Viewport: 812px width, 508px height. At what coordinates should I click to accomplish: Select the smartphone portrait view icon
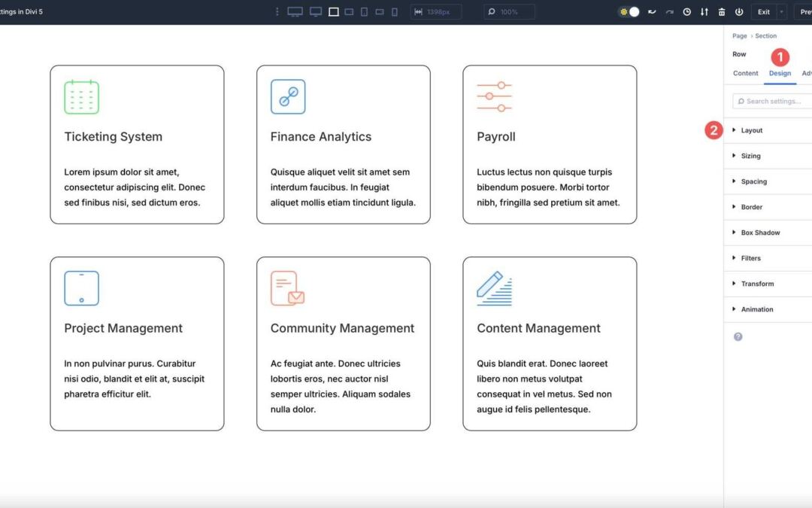[x=394, y=12]
